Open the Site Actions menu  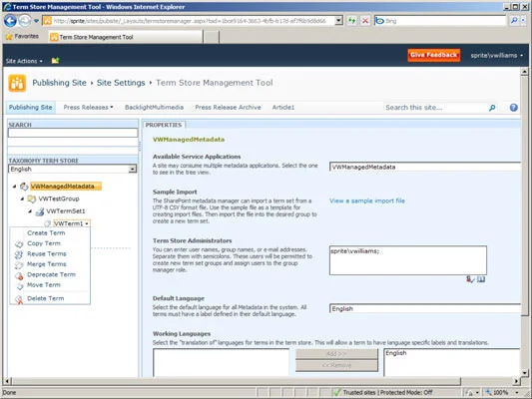[x=24, y=61]
